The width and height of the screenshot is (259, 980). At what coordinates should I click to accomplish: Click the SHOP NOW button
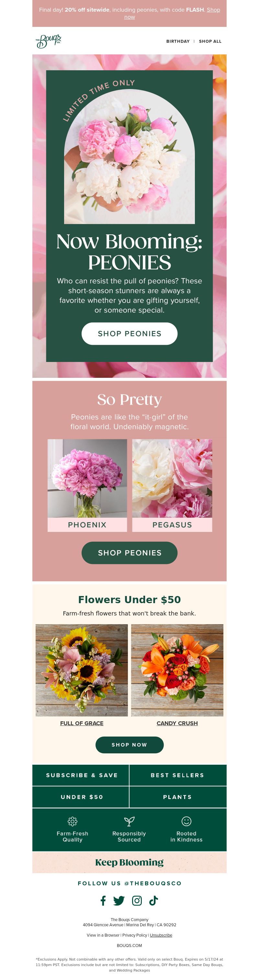pyautogui.click(x=129, y=745)
